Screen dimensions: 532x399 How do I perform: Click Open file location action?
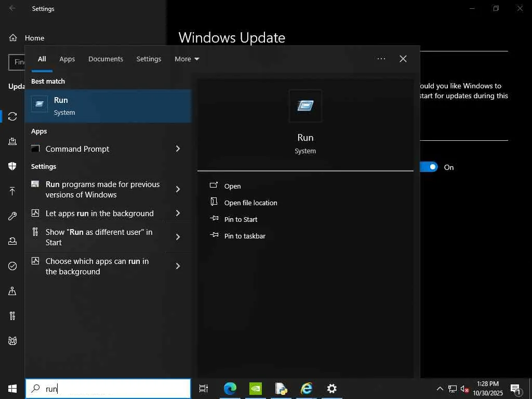251,203
